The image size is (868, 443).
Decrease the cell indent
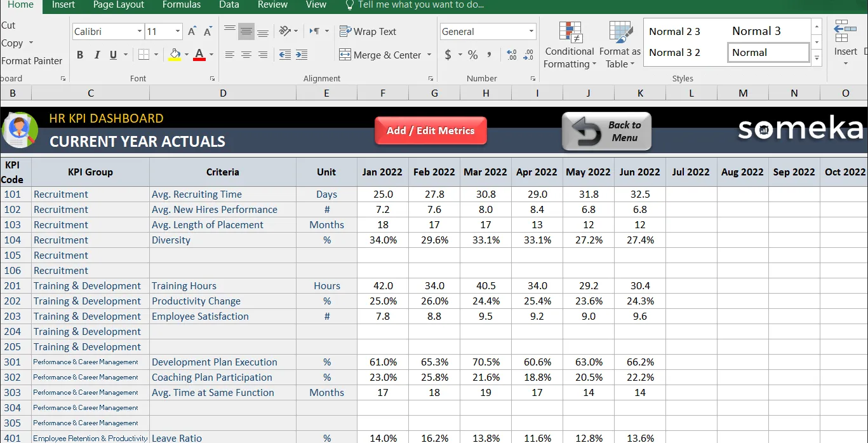[285, 55]
